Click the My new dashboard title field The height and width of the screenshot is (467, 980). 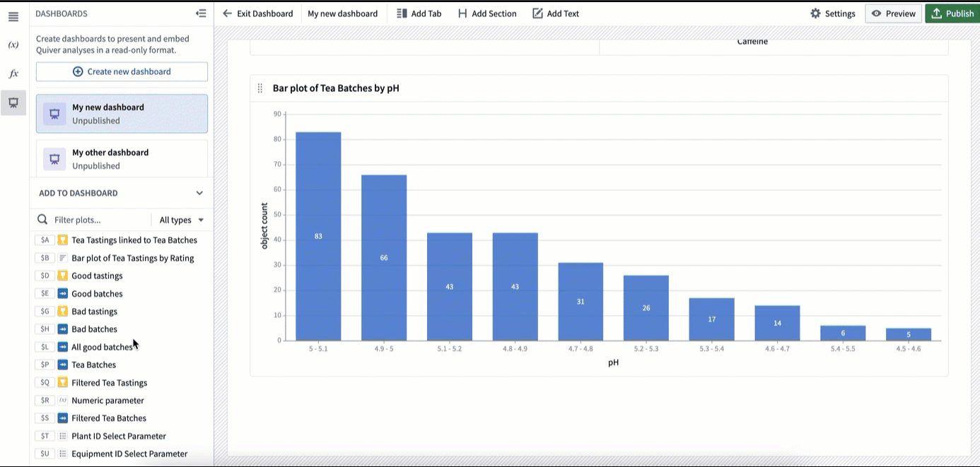343,13
